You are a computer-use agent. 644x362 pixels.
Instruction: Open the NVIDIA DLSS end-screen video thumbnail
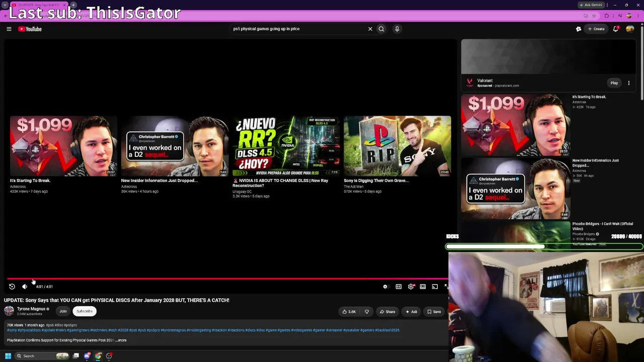click(x=286, y=146)
